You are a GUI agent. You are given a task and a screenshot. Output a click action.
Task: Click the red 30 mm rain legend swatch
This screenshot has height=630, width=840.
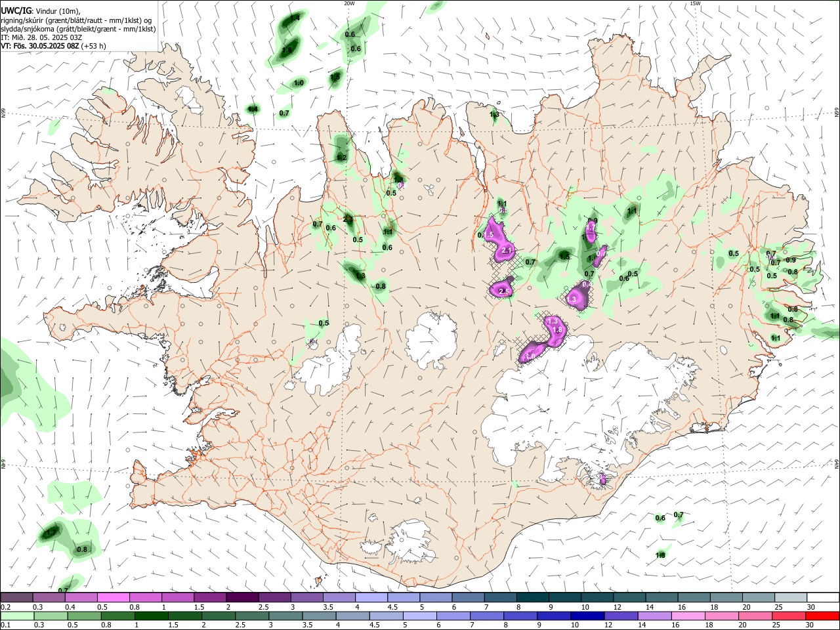823,616
